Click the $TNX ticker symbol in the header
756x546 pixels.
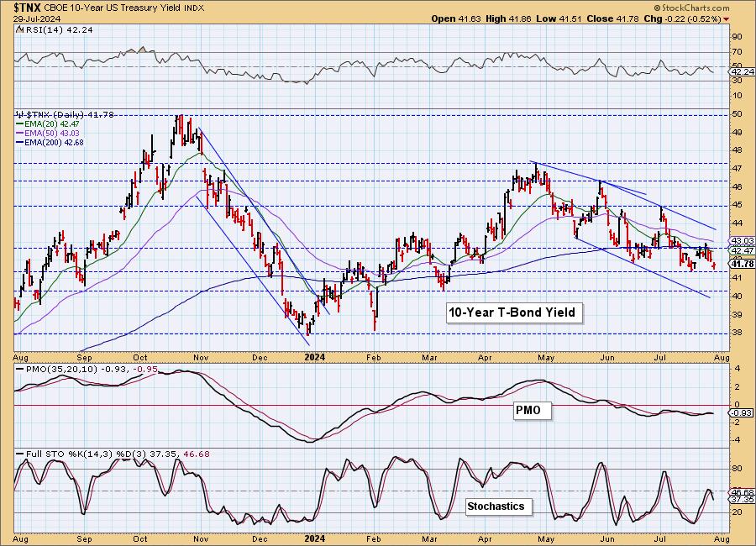click(x=28, y=8)
